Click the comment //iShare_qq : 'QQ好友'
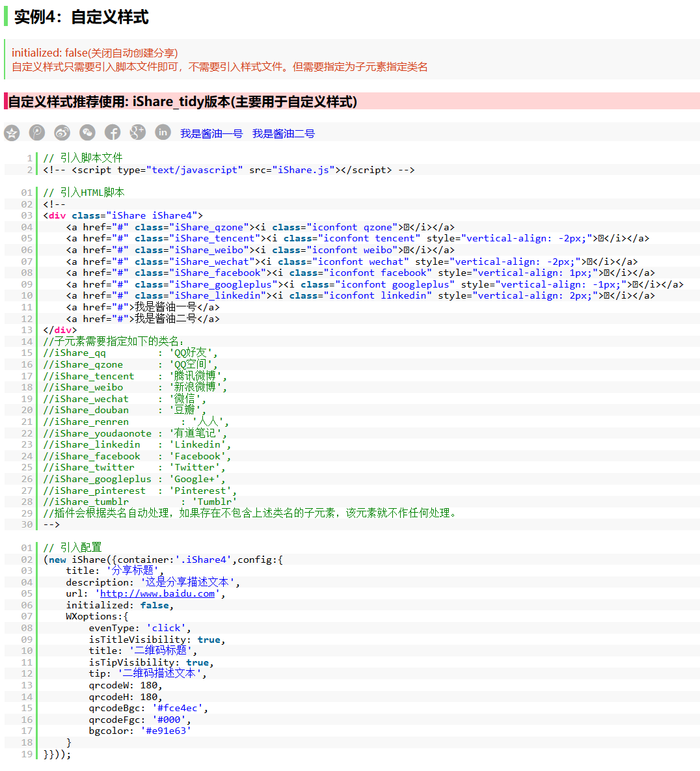 [x=130, y=353]
